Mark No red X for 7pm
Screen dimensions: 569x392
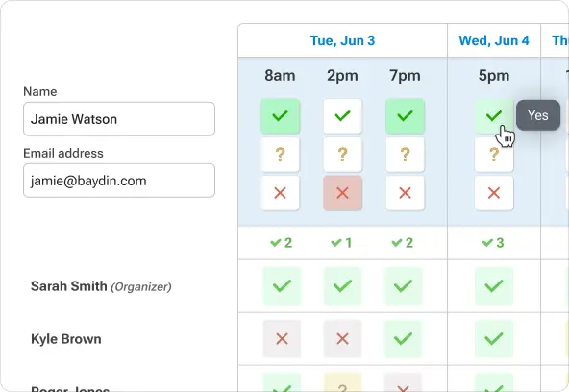coord(405,193)
